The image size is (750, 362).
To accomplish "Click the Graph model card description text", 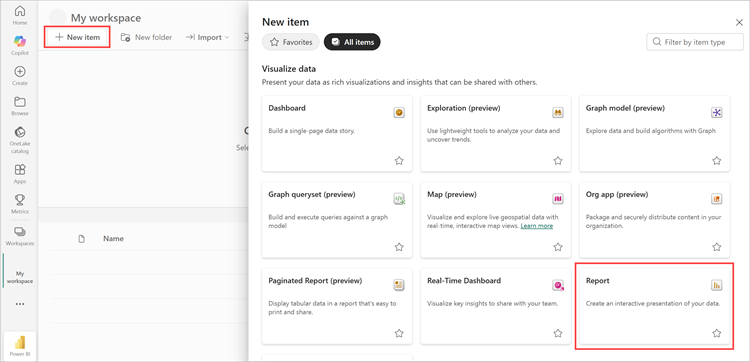I will [651, 131].
